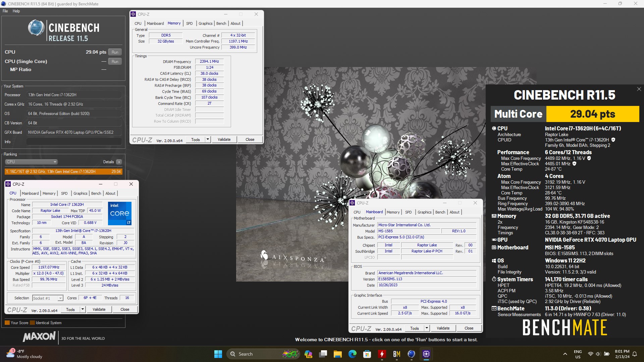The width and height of the screenshot is (644, 362).
Task: Click Close button in CPU-Z CPU window
Action: [125, 309]
